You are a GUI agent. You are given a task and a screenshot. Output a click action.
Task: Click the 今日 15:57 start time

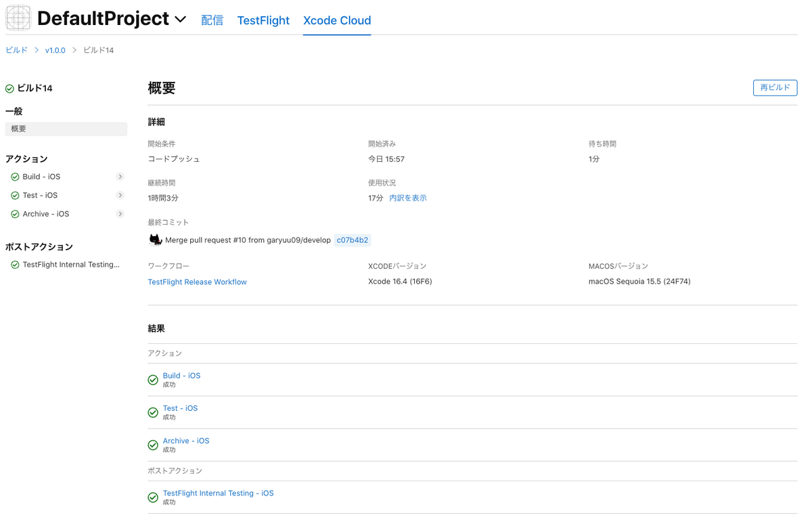point(386,159)
